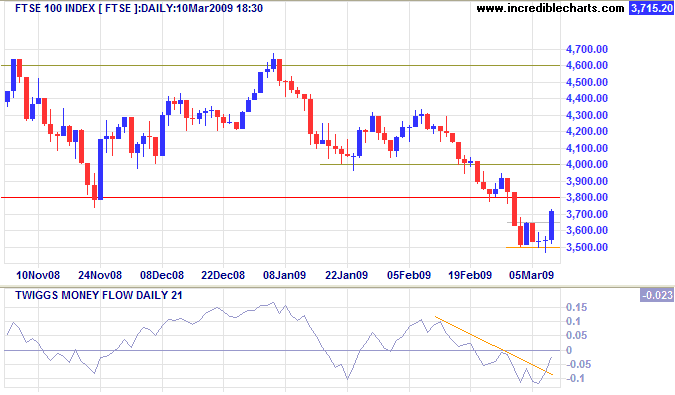This screenshot has width=675, height=395.
Task: Select the 4,300.00 price axis label
Action: click(x=587, y=115)
